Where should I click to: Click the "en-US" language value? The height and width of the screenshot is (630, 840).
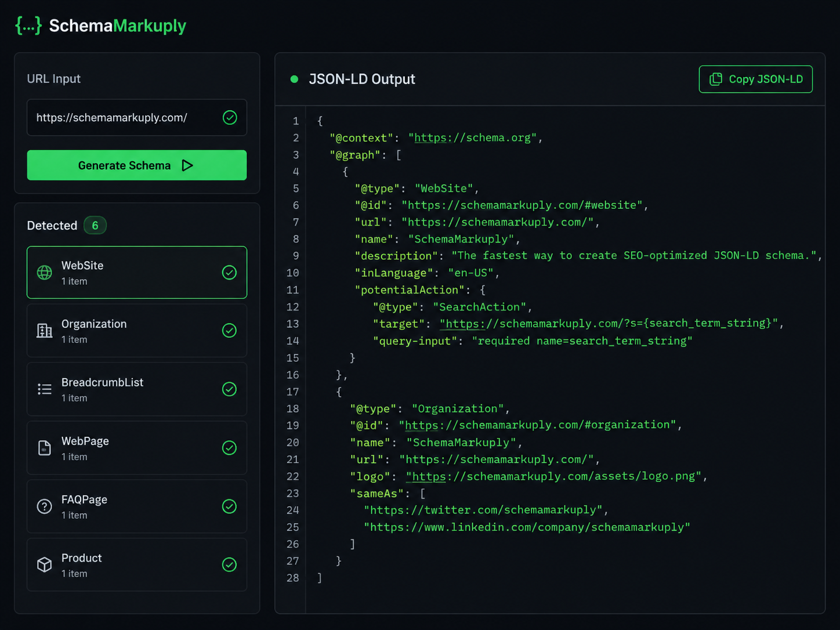pyautogui.click(x=470, y=273)
